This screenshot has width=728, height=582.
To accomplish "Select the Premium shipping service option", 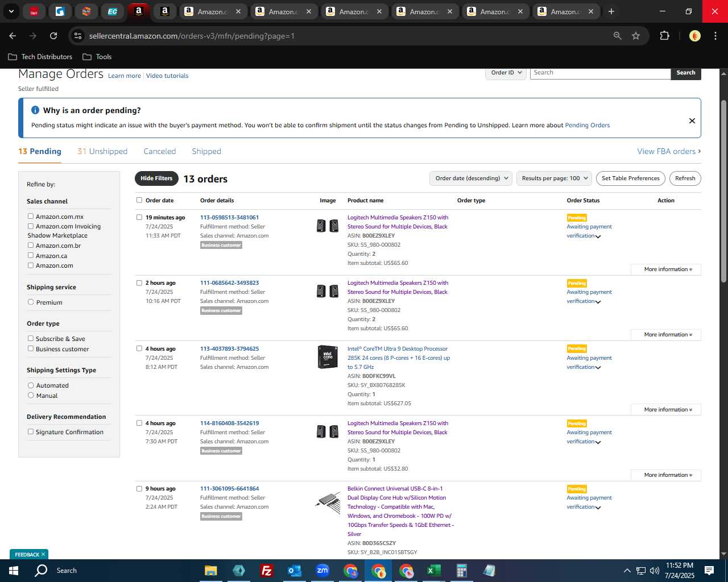I will click(31, 302).
